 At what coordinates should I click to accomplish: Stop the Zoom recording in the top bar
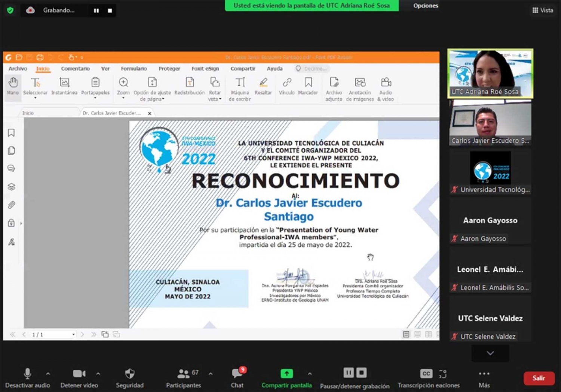point(110,10)
